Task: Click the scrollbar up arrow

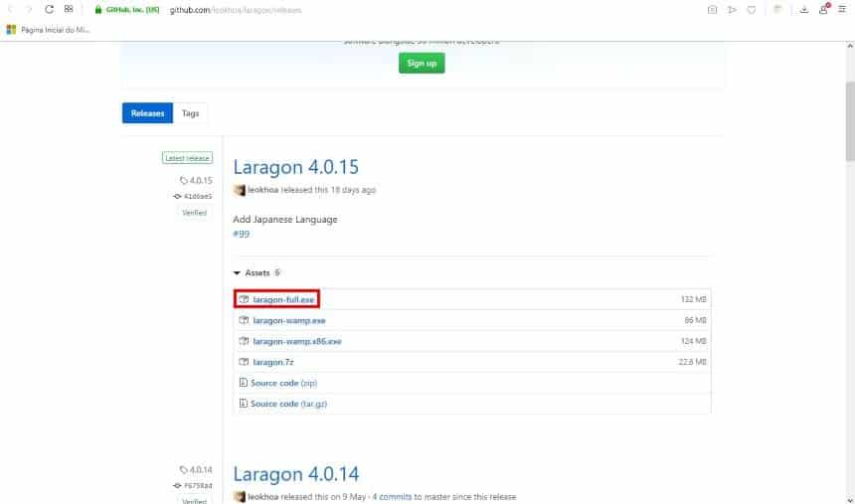Action: (850, 47)
